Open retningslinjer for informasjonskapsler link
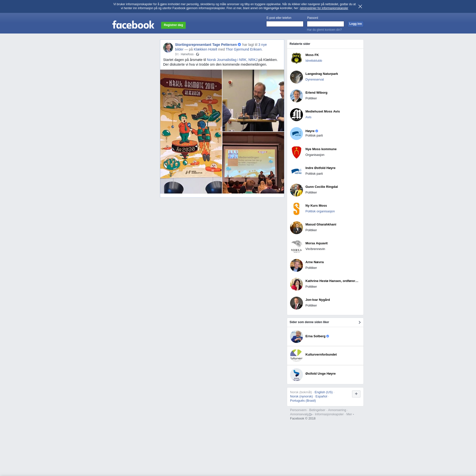The image size is (476, 476). tap(324, 8)
